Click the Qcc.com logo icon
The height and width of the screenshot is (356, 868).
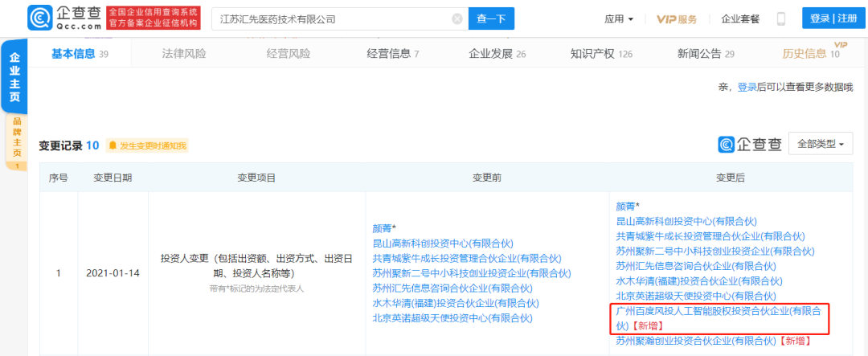point(40,18)
